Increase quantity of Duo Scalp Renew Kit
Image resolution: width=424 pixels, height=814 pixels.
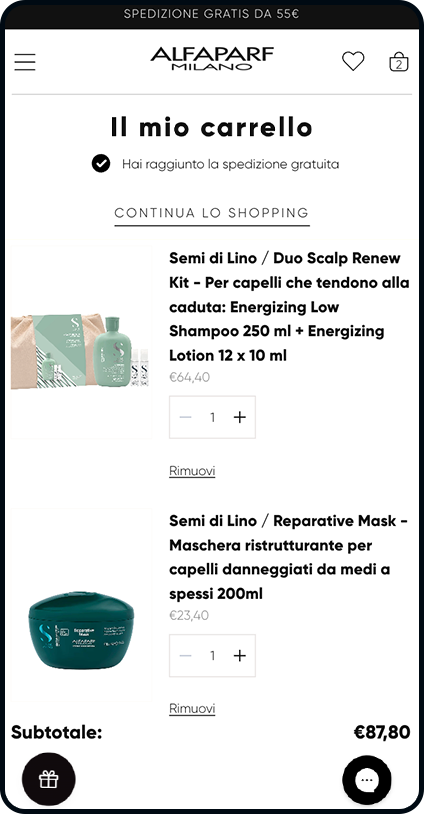coord(240,417)
